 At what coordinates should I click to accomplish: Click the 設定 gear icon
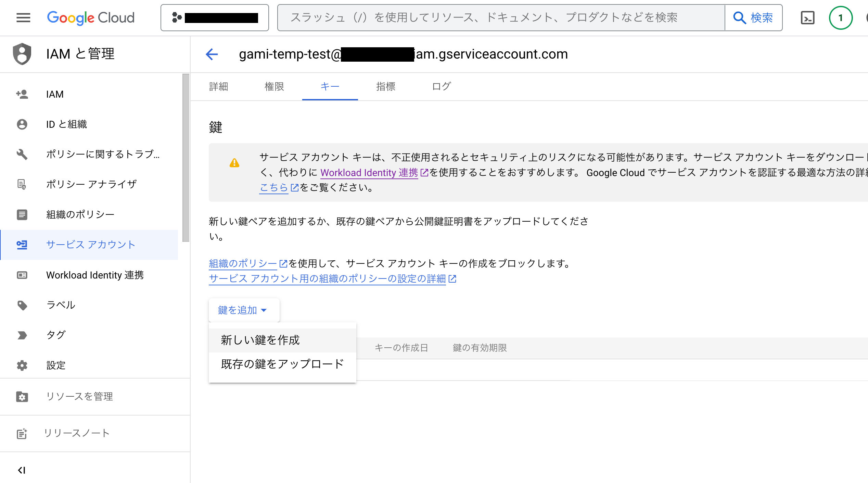[x=22, y=365]
